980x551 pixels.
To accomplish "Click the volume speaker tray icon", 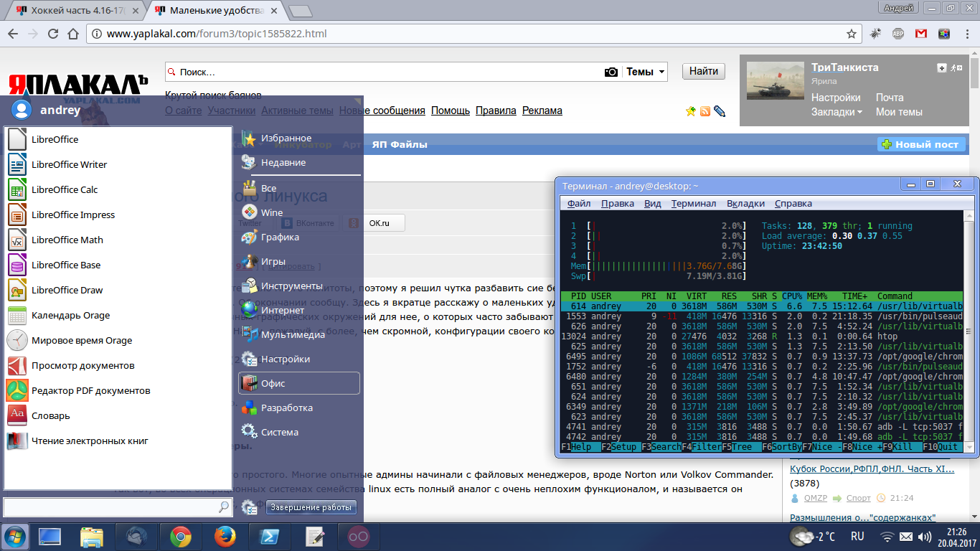I will 924,537.
